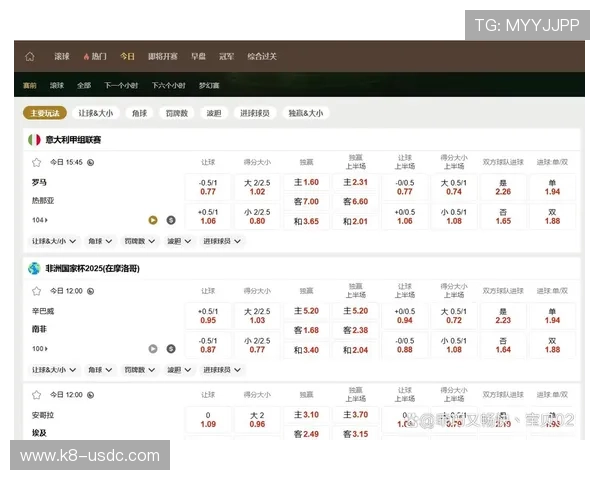Open the globe icon of 非洲国家杯2025
Viewport: 600px width, 480px height.
(34, 268)
